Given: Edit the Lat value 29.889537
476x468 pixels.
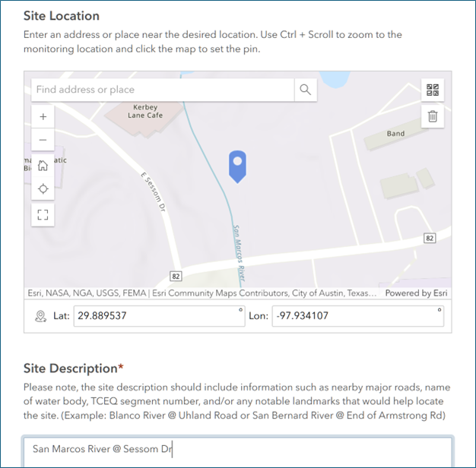Looking at the screenshot, I should coord(160,316).
